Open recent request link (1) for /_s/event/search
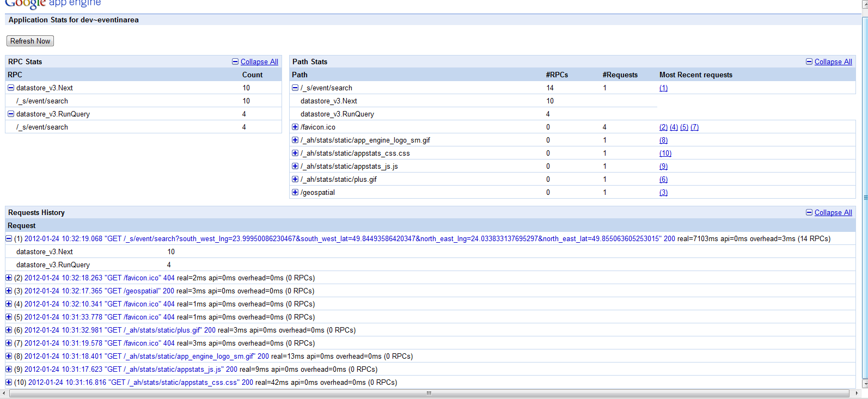This screenshot has height=399, width=868. coord(663,88)
